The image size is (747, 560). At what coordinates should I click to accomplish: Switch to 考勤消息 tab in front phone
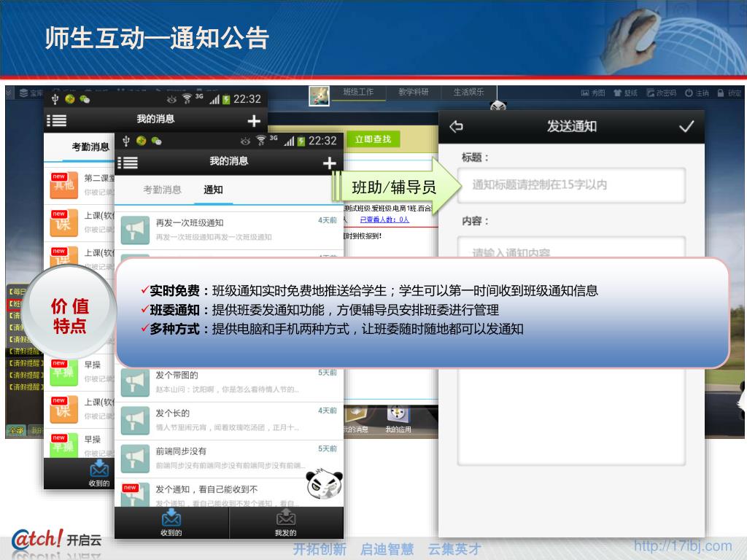(x=163, y=190)
